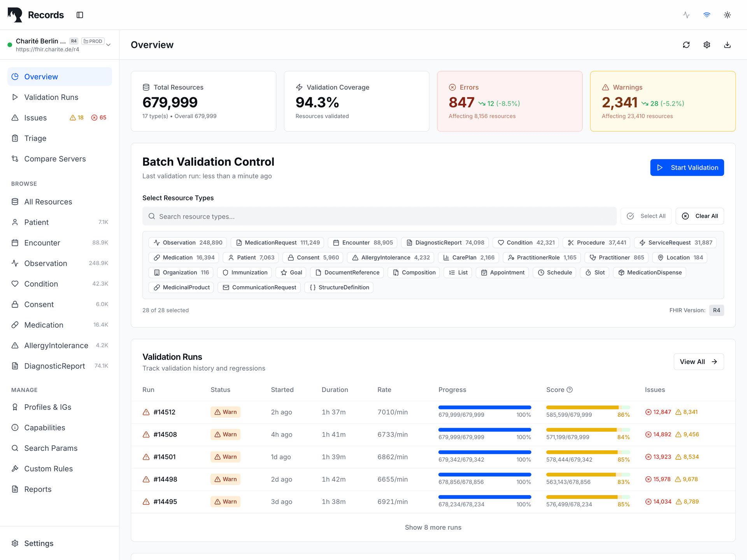Collapse the sidebar using the panel toggle icon

pos(80,14)
